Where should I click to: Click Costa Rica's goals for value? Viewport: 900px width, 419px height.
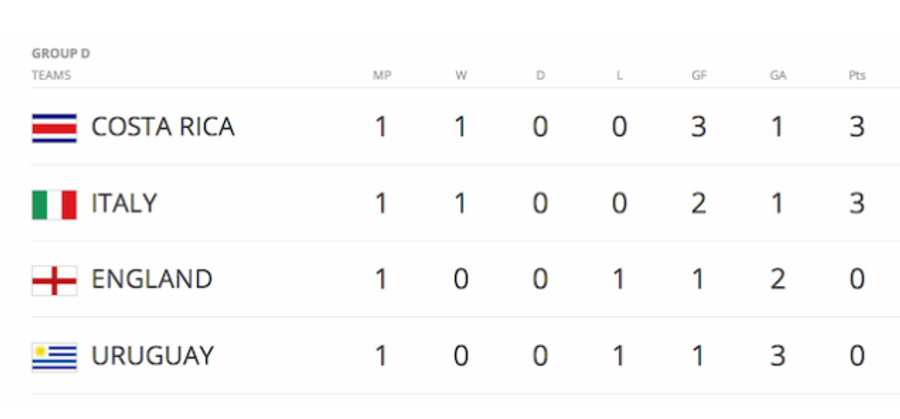coord(699,127)
